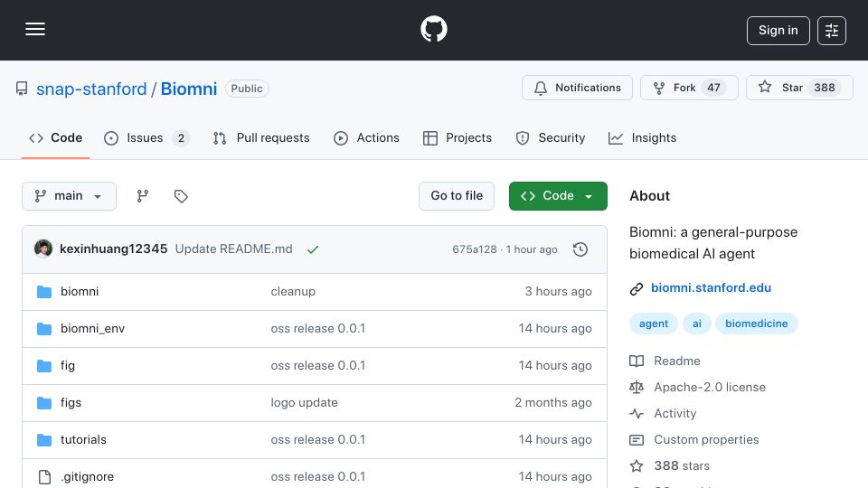Click the Fork count 47

tap(713, 88)
